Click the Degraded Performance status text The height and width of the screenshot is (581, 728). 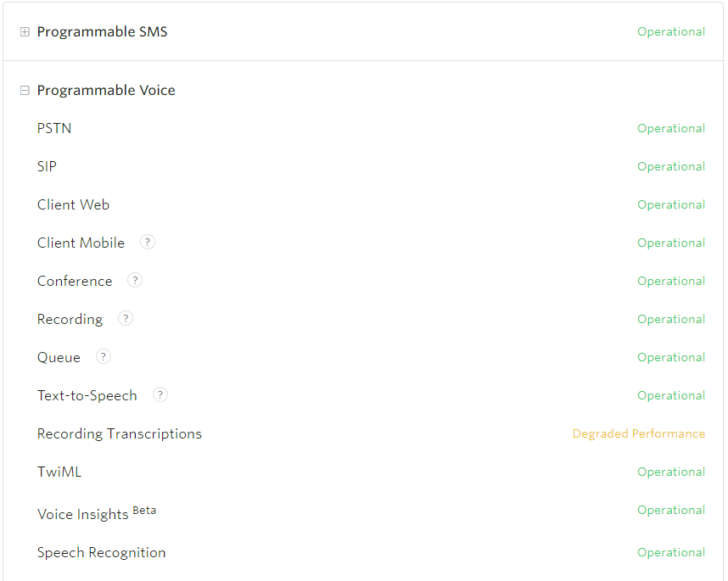(639, 433)
